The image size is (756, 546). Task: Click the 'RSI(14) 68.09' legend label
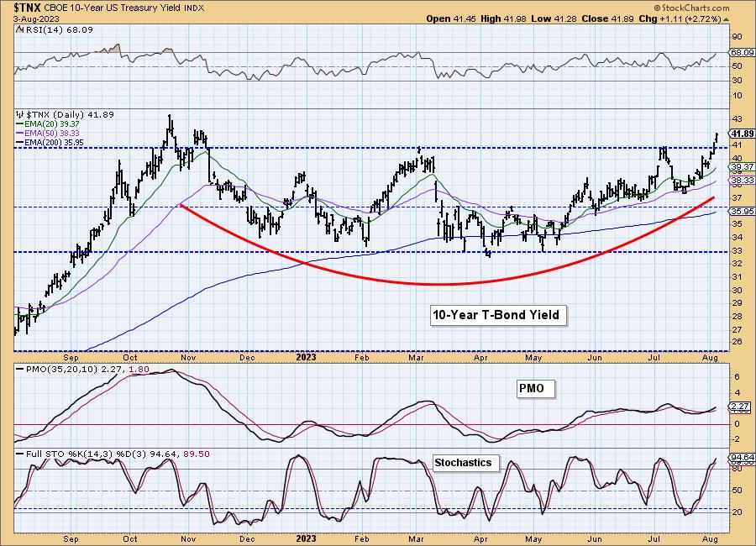[58, 29]
